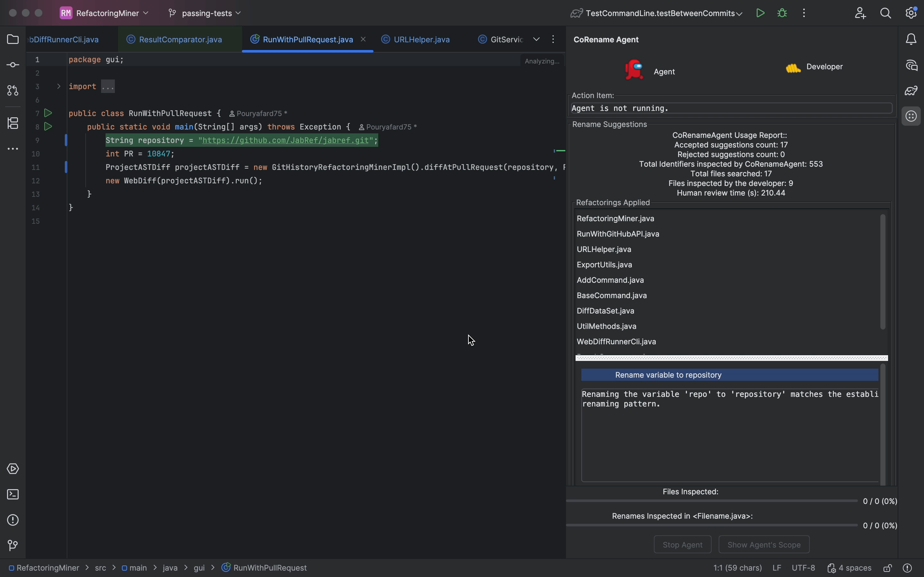Toggle the read-only lock in status bar
The image size is (924, 577).
tap(888, 568)
